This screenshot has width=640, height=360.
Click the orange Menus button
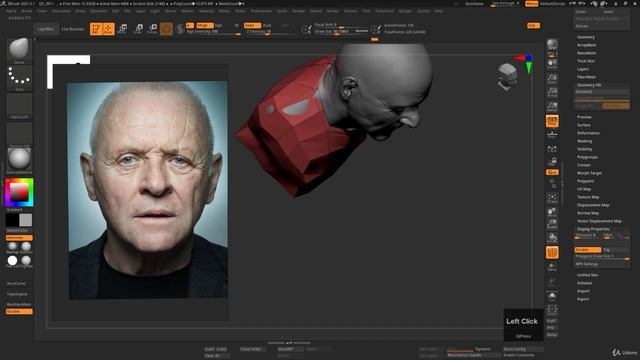pos(531,4)
